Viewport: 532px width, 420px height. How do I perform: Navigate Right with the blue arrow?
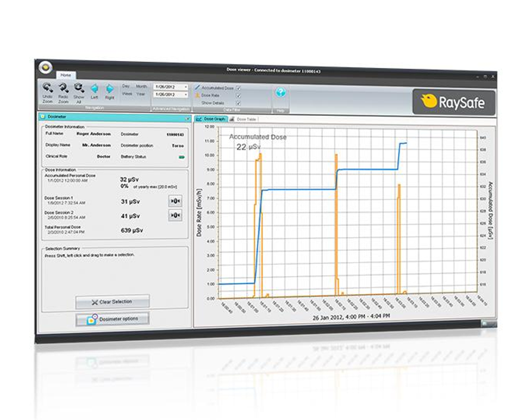[109, 89]
